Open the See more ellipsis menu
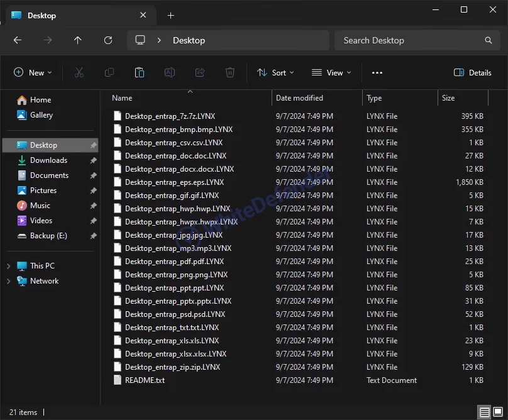 tap(377, 73)
